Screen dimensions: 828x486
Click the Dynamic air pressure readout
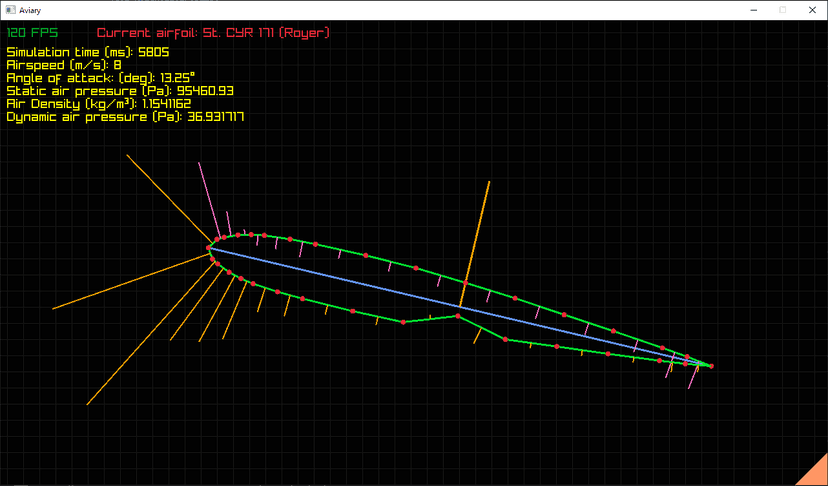(x=125, y=117)
